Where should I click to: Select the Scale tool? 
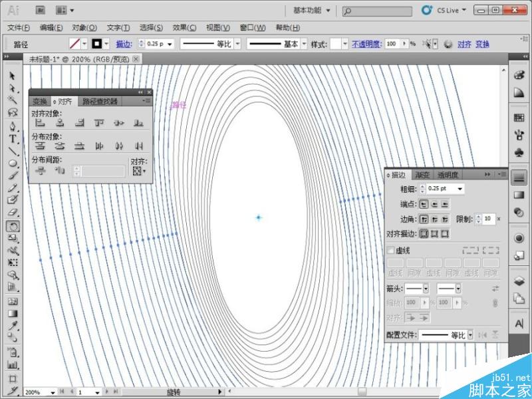coord(12,238)
